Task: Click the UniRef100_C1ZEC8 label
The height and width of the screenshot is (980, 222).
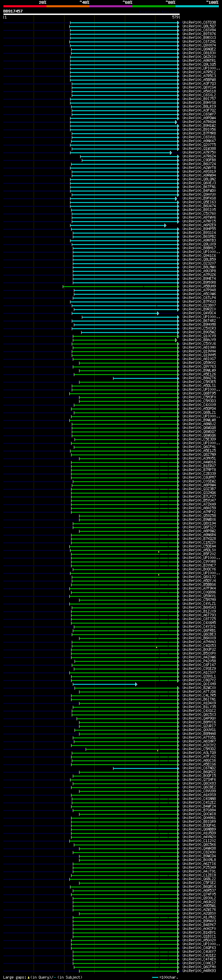Action: [x=199, y=875]
